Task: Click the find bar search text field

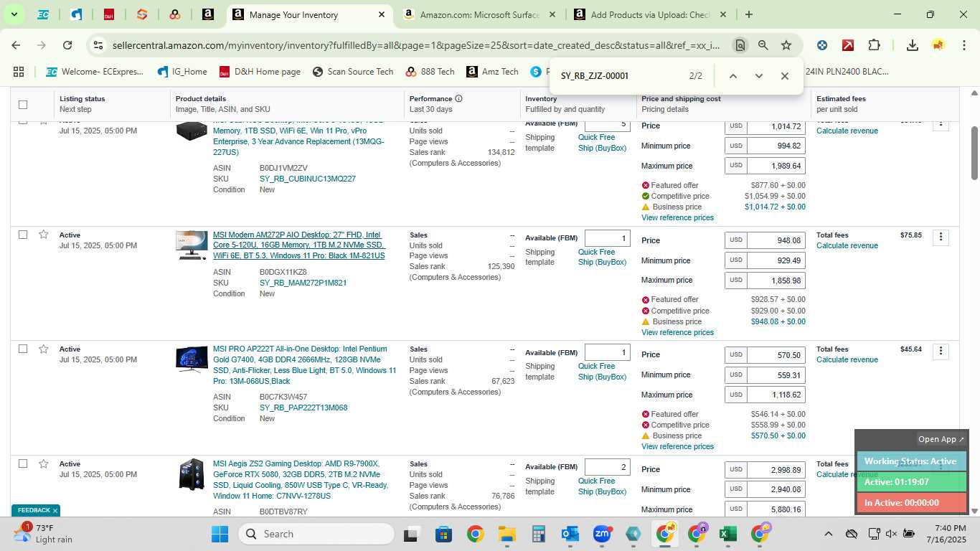Action: point(617,76)
